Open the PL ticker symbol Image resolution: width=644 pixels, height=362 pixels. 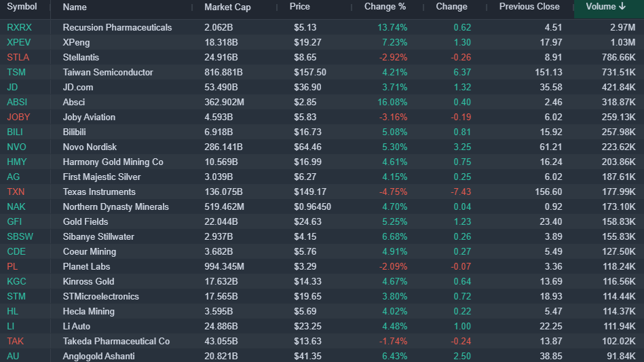[x=12, y=267]
